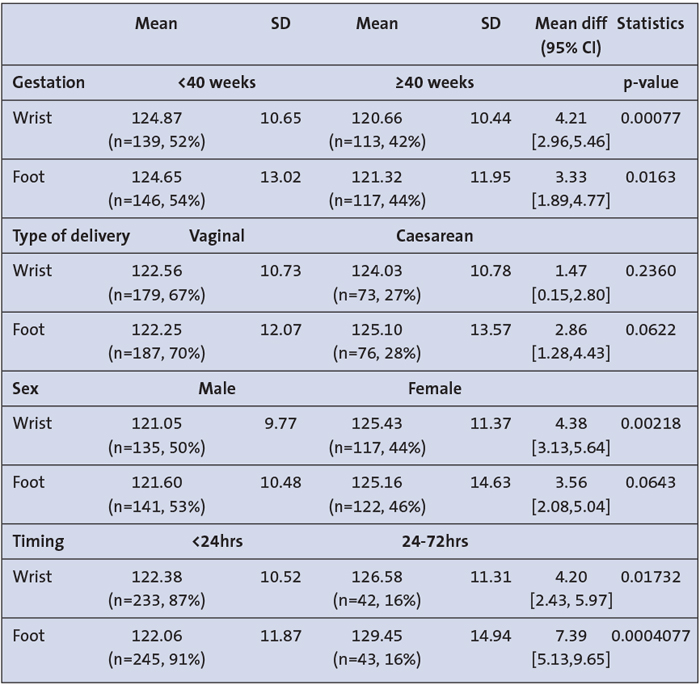Select the Sex section label
The image size is (700, 685).
(27, 388)
